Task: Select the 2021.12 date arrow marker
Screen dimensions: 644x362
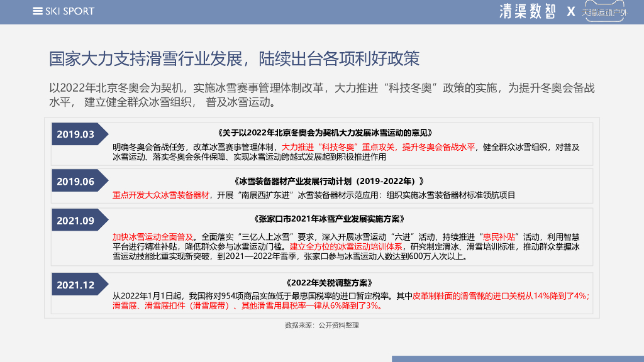Action: point(80,284)
